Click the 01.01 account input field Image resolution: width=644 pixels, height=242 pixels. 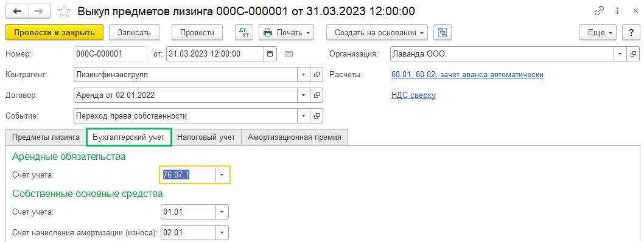[189, 212]
